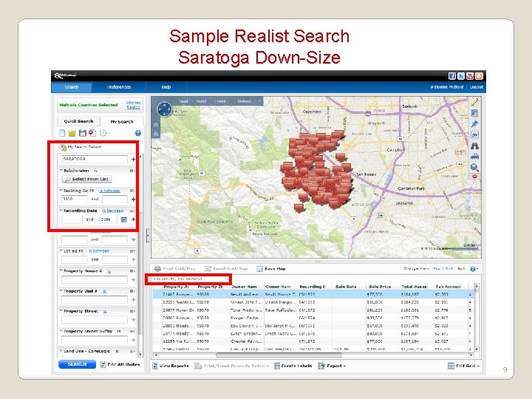Viewport: 532px width, 399px height.
Task: Click the blue help icon in search panel
Action: click(137, 133)
